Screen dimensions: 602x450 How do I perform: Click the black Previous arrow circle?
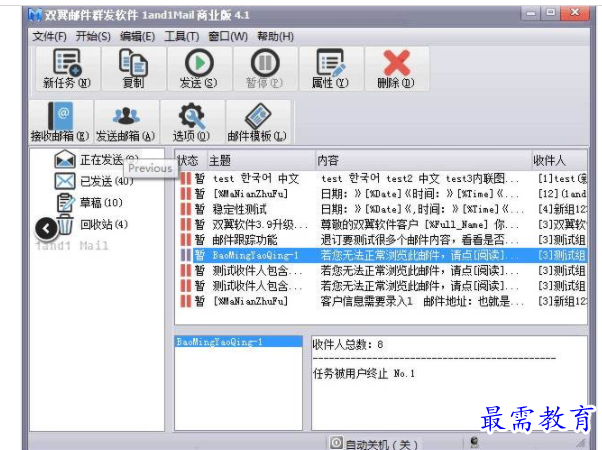[46, 229]
